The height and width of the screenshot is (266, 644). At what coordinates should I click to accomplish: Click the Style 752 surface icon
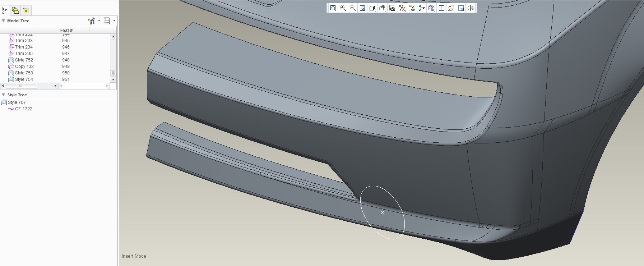tap(11, 60)
